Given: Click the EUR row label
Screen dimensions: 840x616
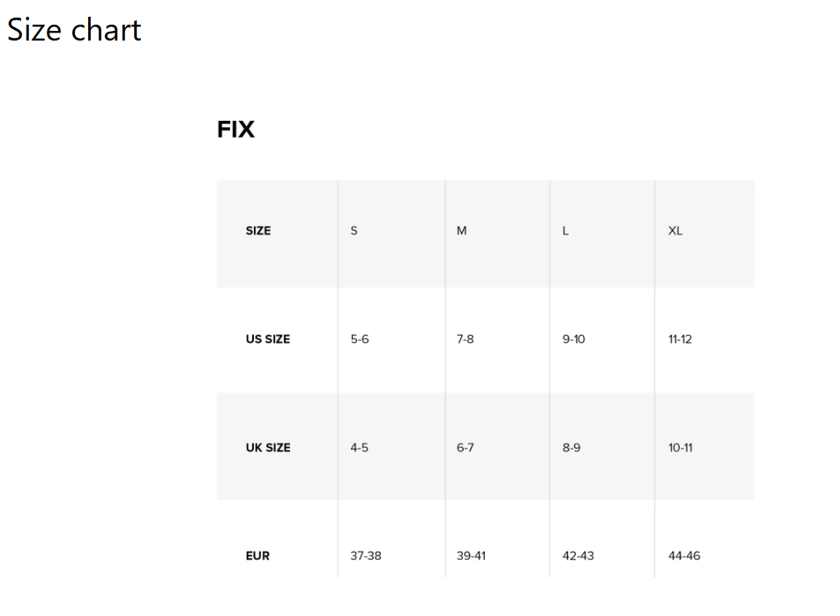Looking at the screenshot, I should point(258,556).
